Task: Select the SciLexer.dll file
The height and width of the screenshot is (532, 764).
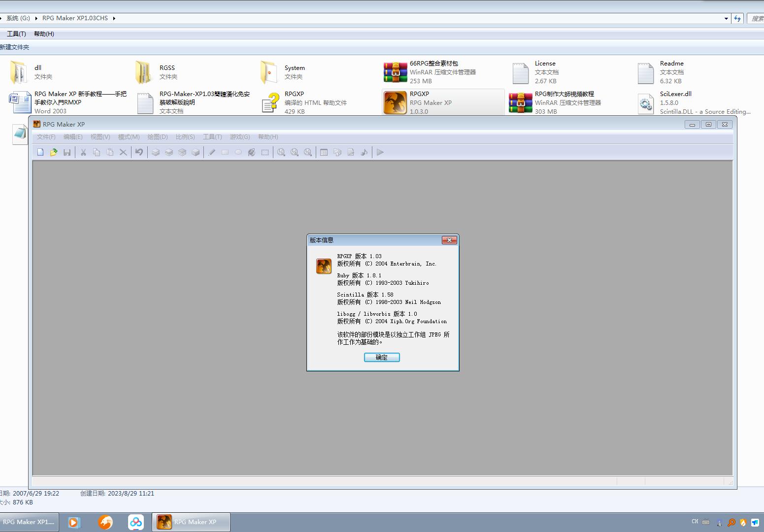Action: (694, 102)
